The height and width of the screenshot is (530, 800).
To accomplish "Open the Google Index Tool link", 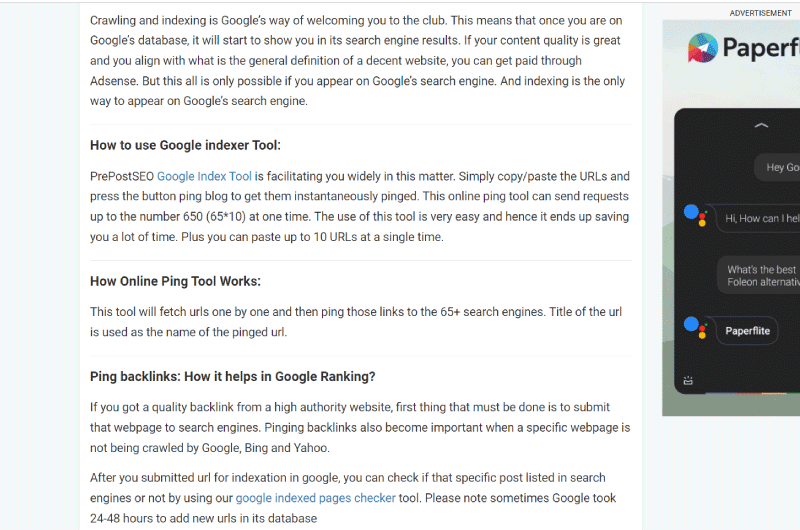I will coord(204,176).
